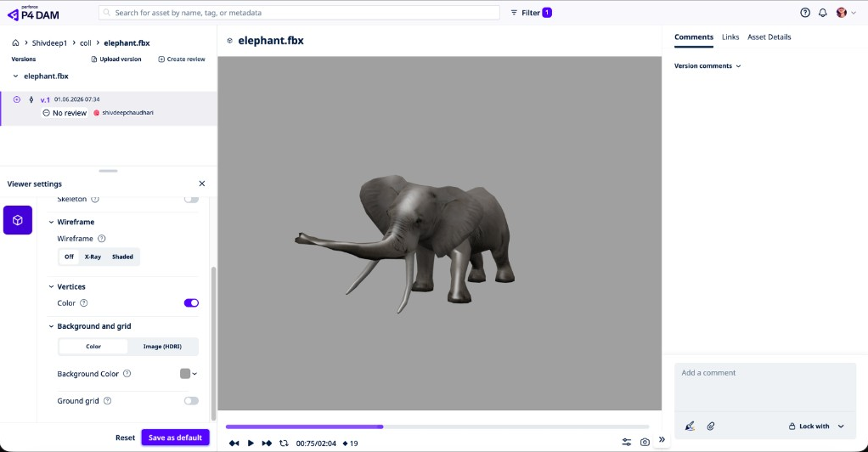This screenshot has height=452, width=868.
Task: Switch to the Links tab
Action: [x=730, y=37]
